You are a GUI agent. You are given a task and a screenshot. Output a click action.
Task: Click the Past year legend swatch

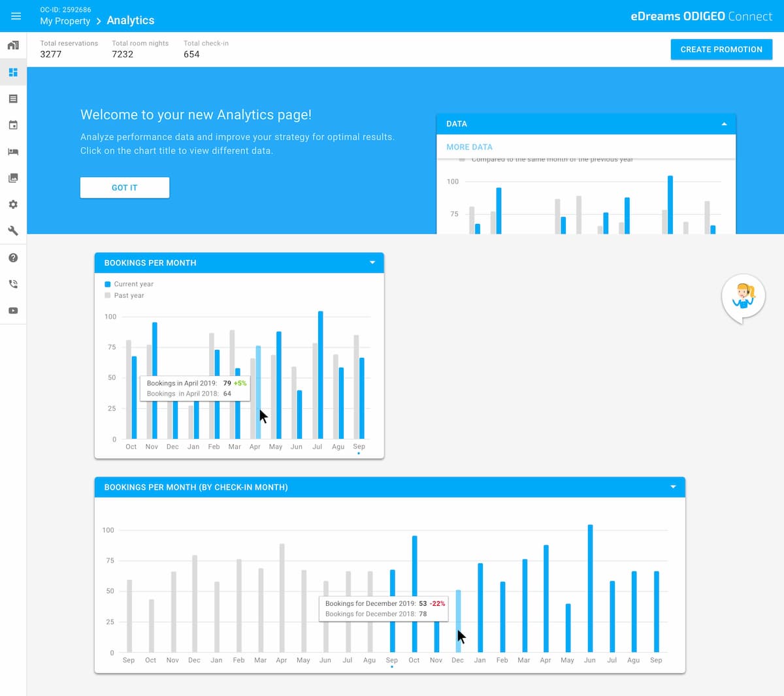[x=108, y=295]
